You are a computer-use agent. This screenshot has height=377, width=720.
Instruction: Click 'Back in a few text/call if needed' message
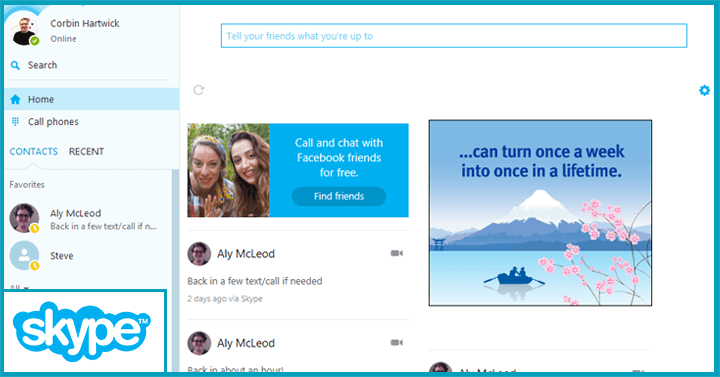click(x=254, y=281)
